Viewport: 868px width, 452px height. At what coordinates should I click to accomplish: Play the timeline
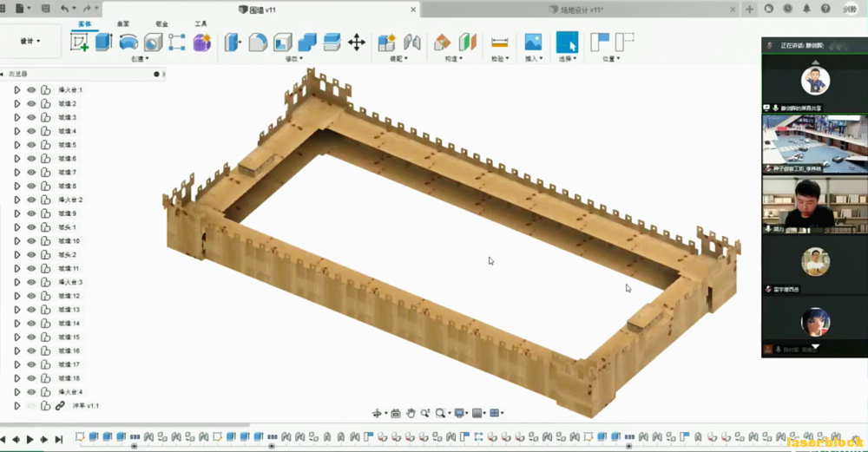[x=30, y=440]
